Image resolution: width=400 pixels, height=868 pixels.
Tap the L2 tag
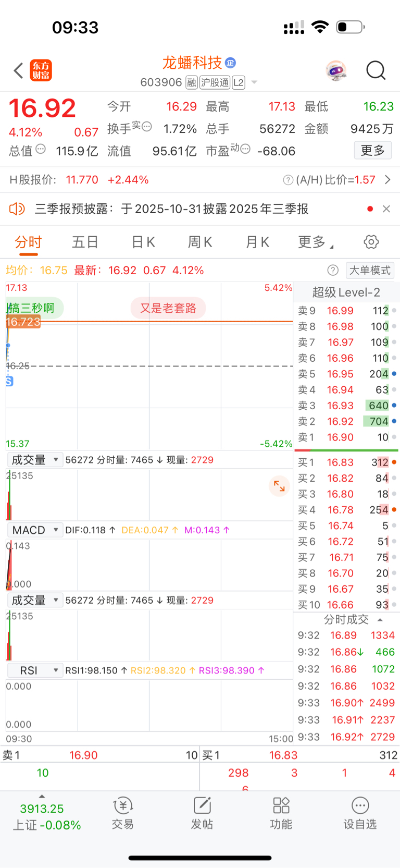point(239,82)
